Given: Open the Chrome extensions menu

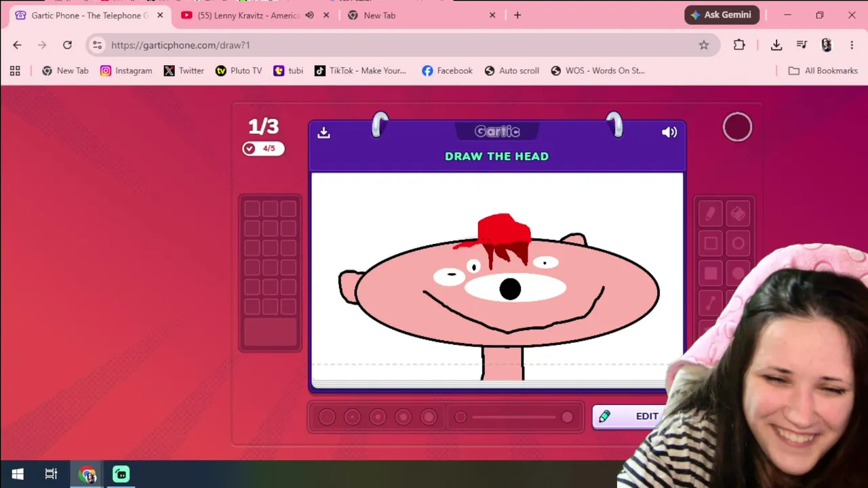Looking at the screenshot, I should tap(739, 45).
